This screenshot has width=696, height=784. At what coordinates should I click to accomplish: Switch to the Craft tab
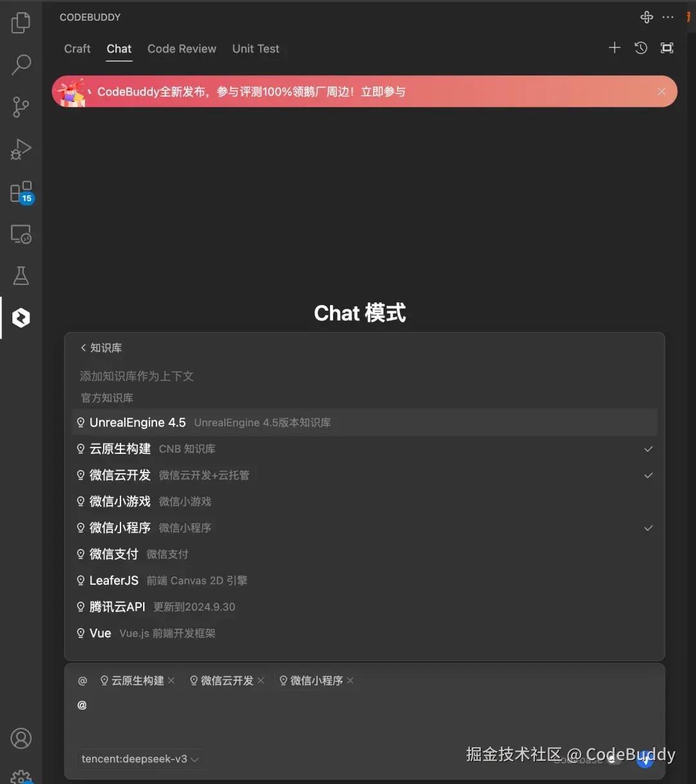click(x=77, y=48)
